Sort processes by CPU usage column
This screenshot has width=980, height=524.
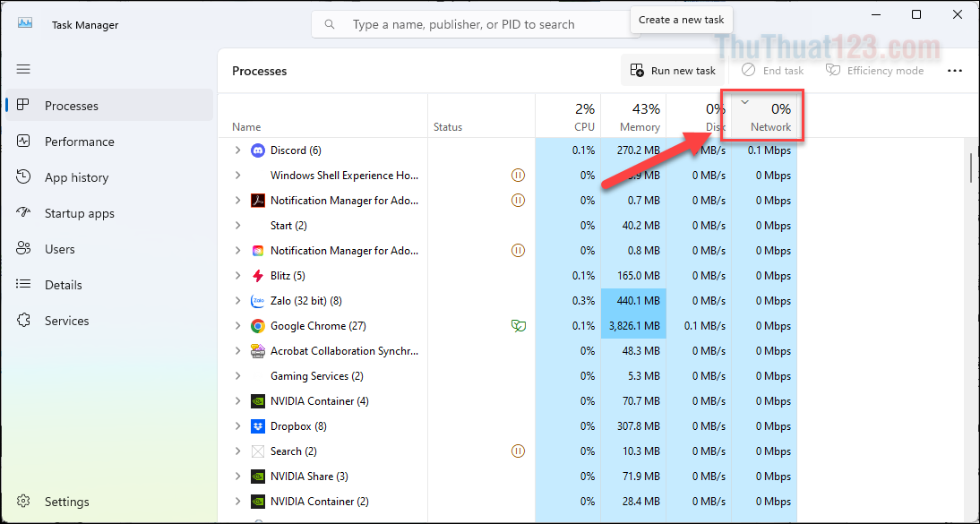tap(568, 116)
